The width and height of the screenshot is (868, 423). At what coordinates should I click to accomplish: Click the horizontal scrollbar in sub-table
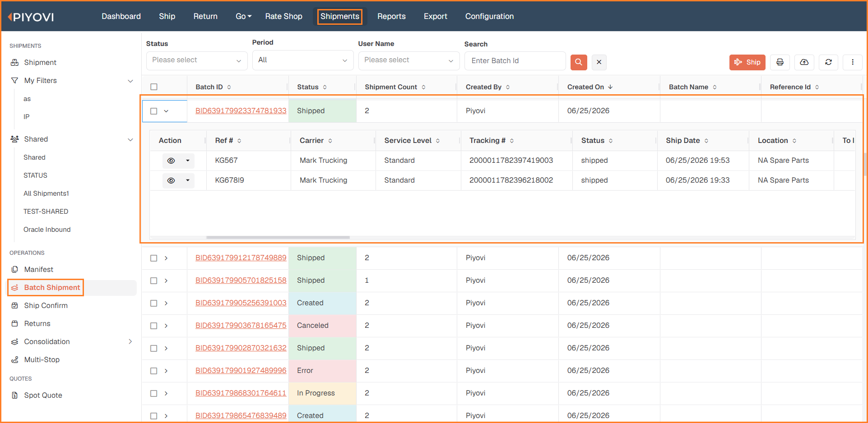[278, 237]
